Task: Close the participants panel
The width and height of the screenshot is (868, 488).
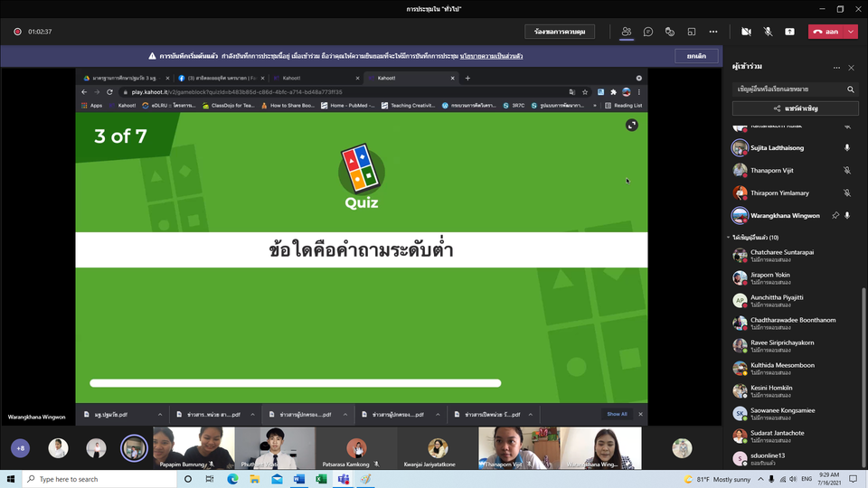Action: point(852,68)
